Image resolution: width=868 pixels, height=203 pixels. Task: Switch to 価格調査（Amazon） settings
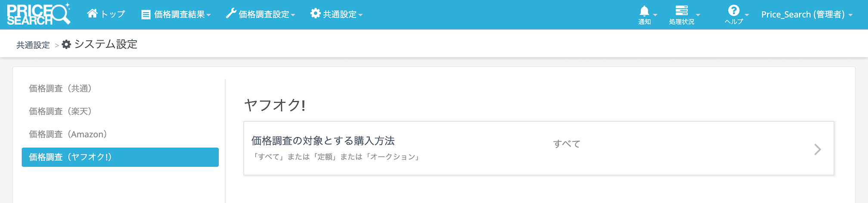coord(68,134)
